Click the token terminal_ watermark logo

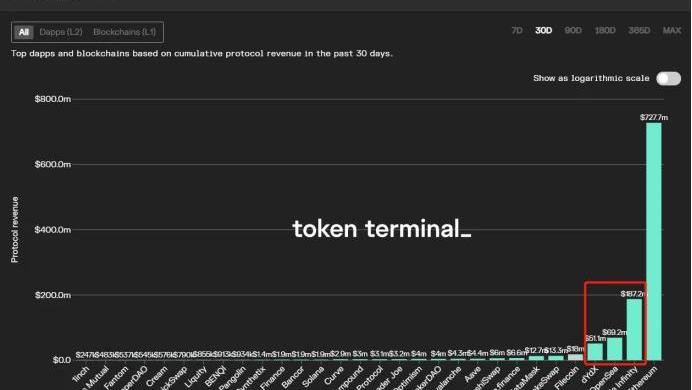(x=382, y=229)
